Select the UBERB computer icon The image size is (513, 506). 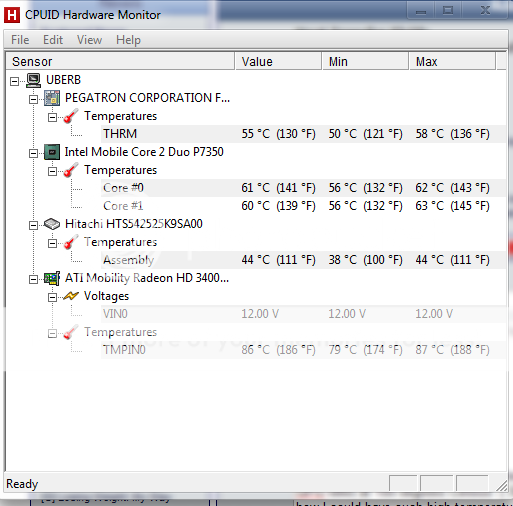tap(34, 80)
